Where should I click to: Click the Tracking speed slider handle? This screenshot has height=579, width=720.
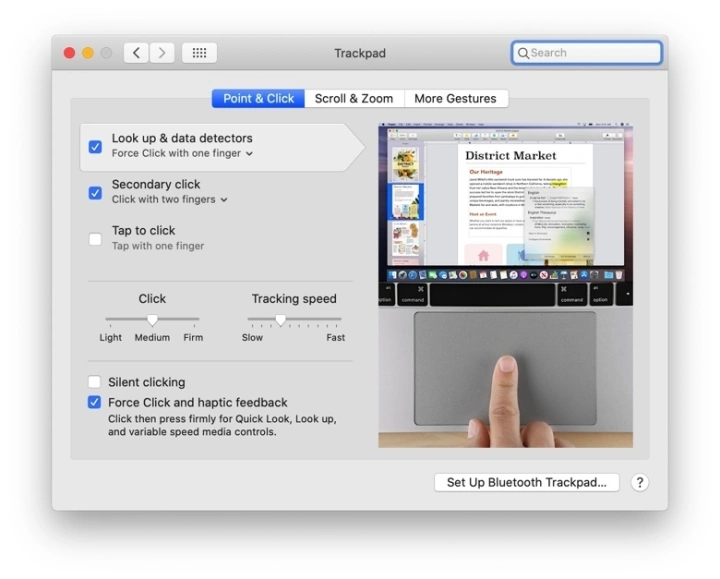280,320
